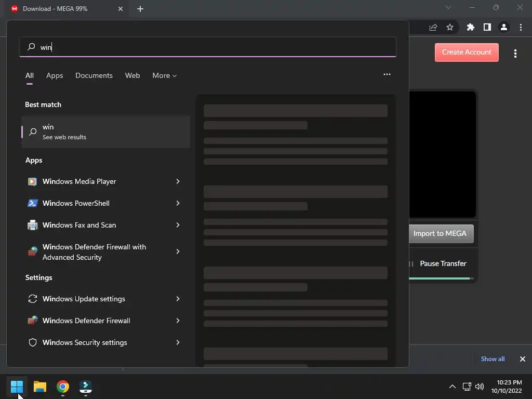
Task: Open the More filter dropdown
Action: [x=165, y=76]
